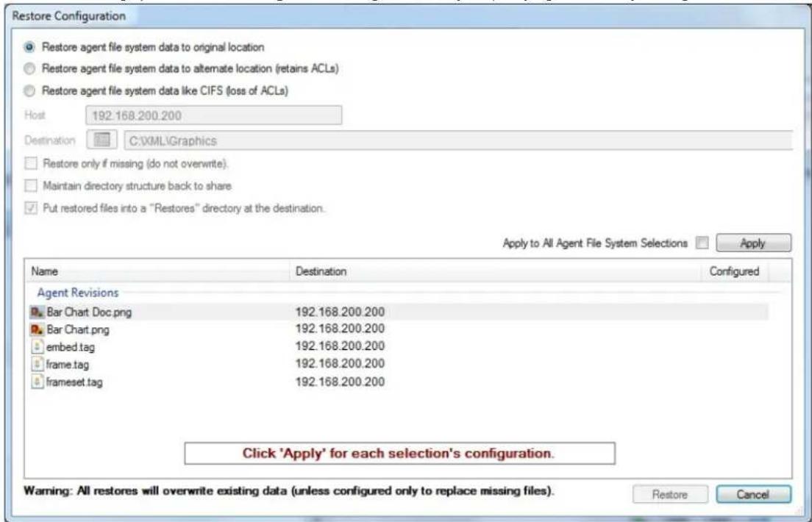Viewport: 812px width, 522px height.
Task: Select restore to alternate location (retains ACLs)
Action: point(30,68)
